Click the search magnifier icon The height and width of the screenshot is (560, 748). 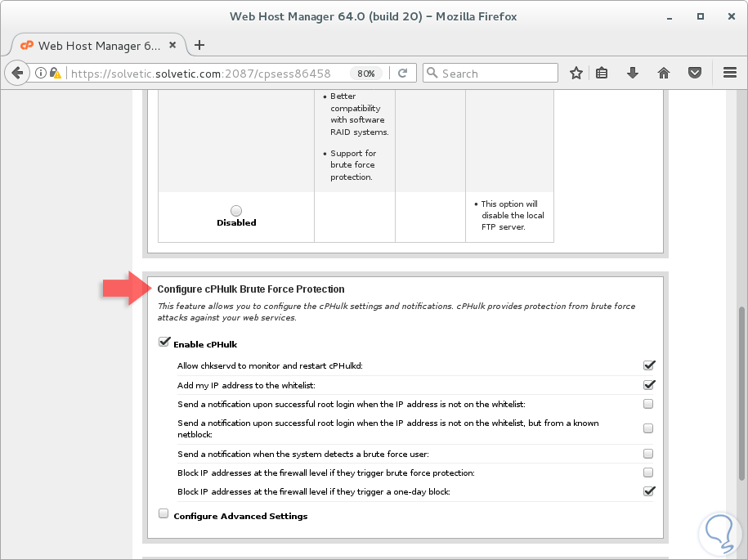point(432,73)
